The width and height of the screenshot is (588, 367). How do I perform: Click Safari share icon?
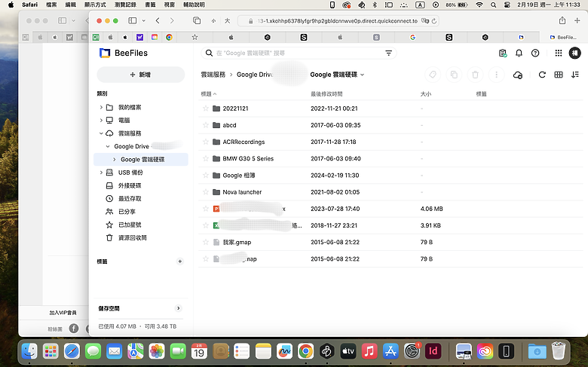562,20
